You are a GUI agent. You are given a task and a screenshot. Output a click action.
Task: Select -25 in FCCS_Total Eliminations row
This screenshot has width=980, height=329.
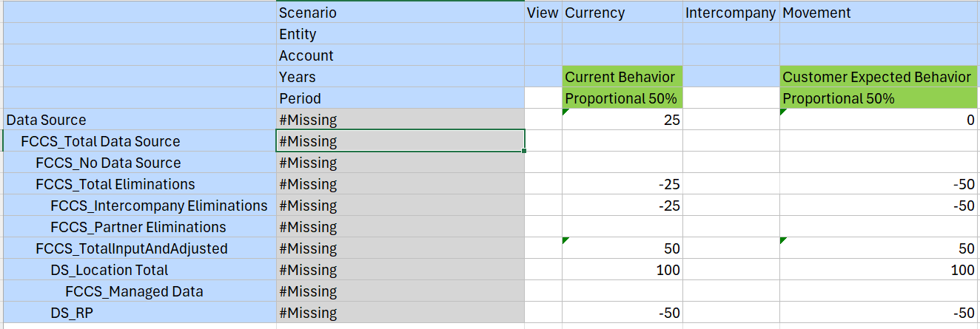(622, 184)
